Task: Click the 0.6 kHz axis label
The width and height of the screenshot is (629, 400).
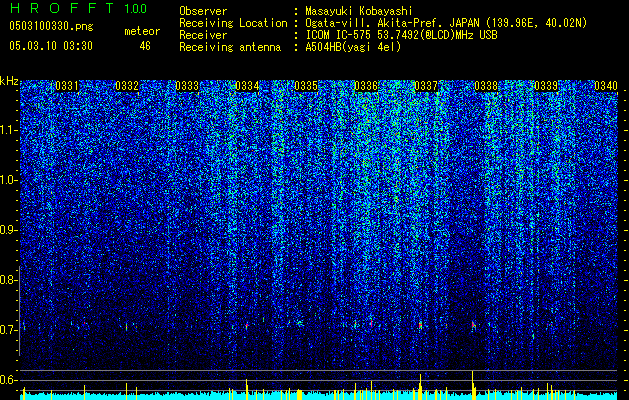Action: pos(7,380)
